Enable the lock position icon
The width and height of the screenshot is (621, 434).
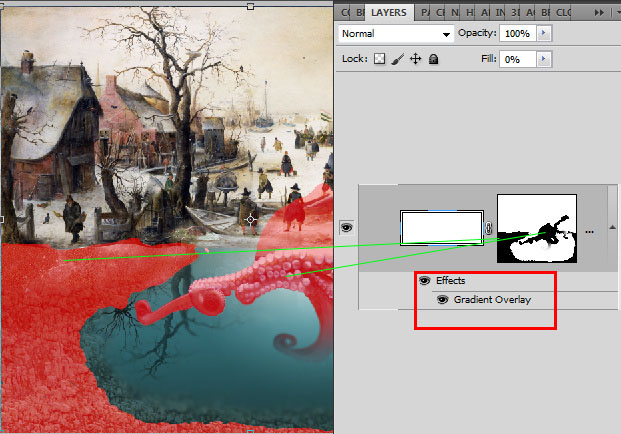tap(415, 59)
